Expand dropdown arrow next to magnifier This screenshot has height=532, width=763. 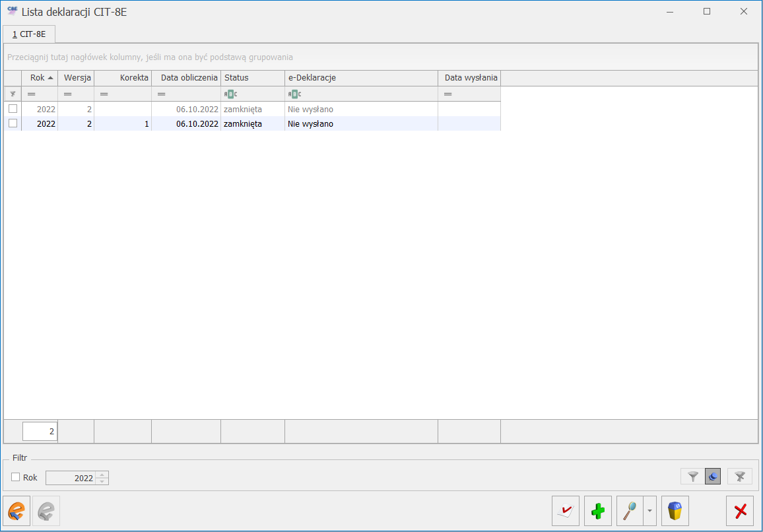point(649,511)
